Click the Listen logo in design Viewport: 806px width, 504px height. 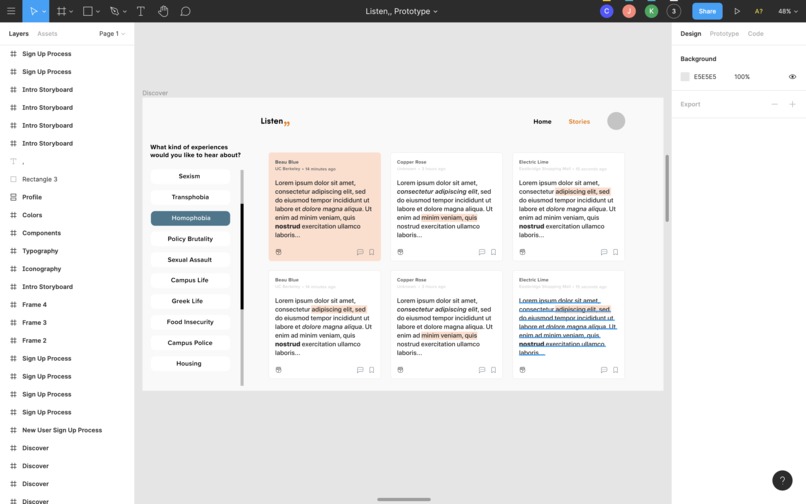click(275, 121)
